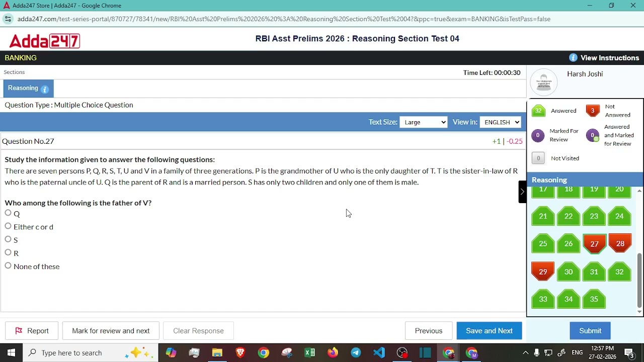Click Mark for review and next
Viewport: 644px width, 362px height.
click(x=111, y=331)
